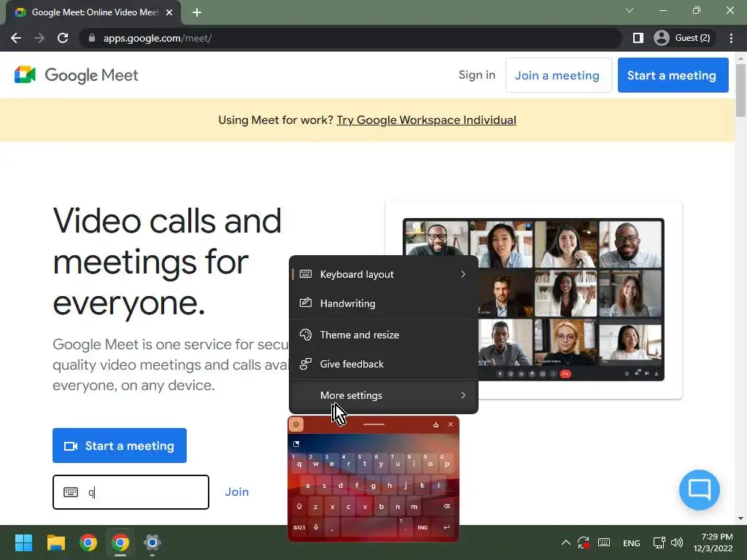Click the Sign in link
Screen dimensions: 747x560
[477, 75]
